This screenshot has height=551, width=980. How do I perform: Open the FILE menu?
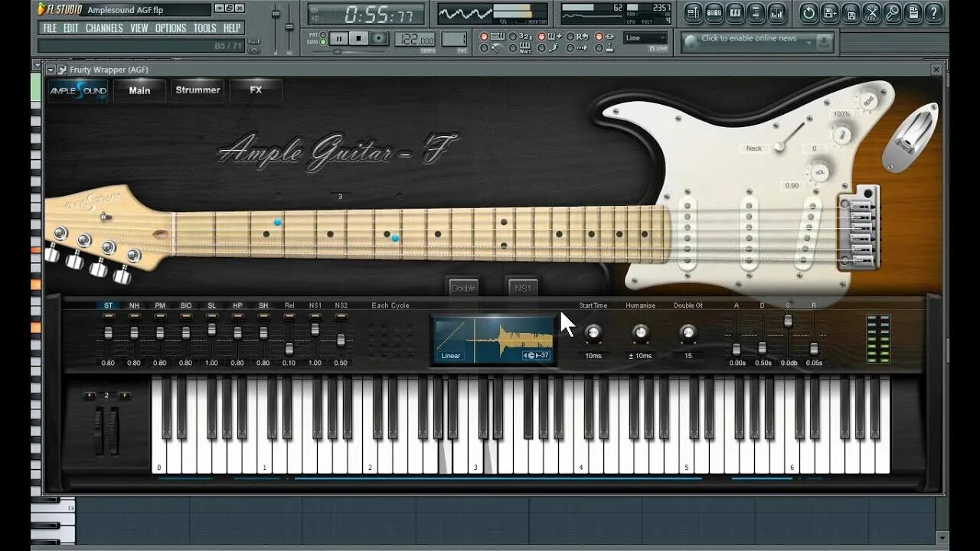[x=50, y=28]
